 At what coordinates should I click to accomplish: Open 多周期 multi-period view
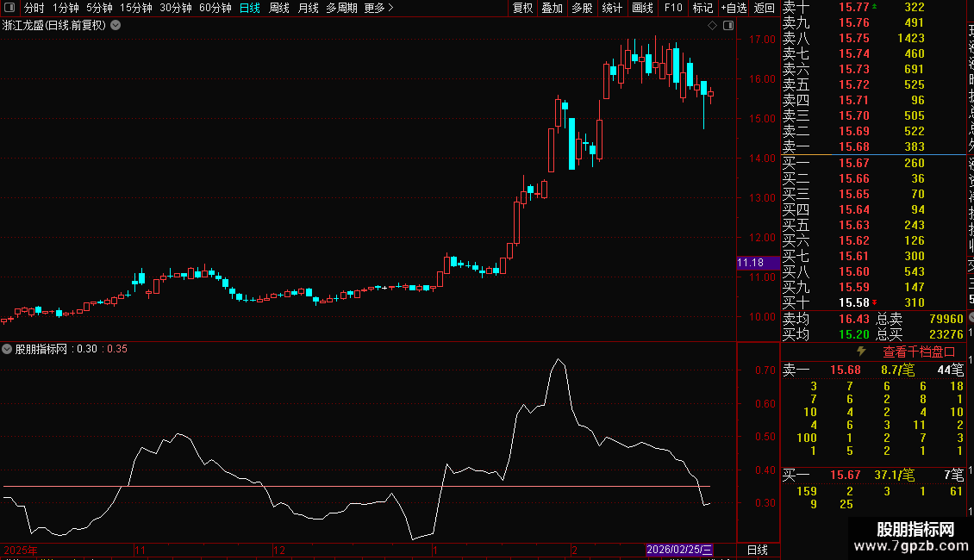click(x=341, y=8)
